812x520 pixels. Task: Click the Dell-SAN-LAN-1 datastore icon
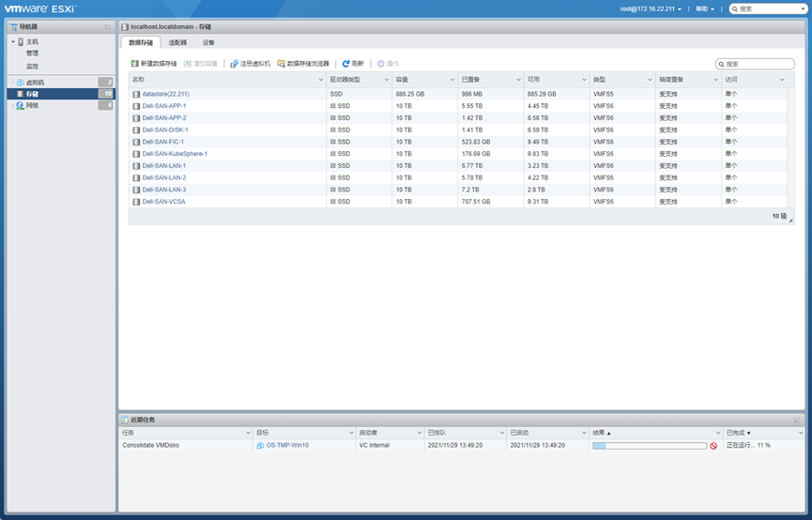pos(136,166)
